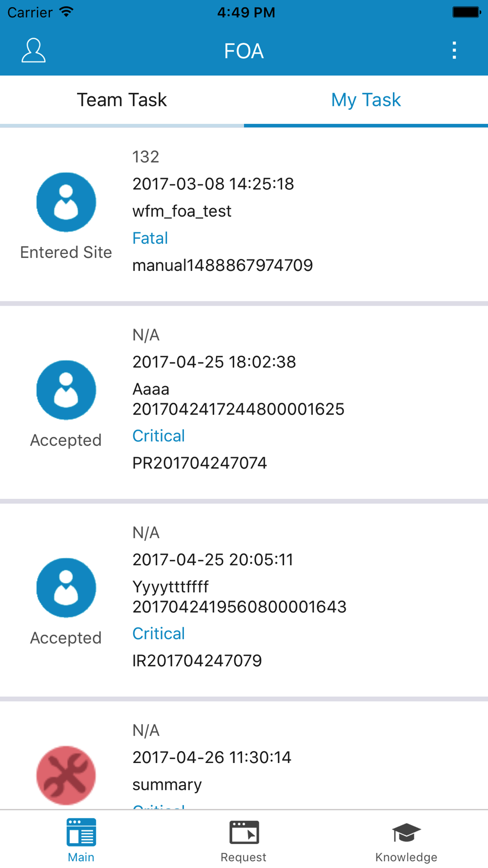Switch to the Team Task tab
The image size is (488, 868).
click(x=122, y=100)
